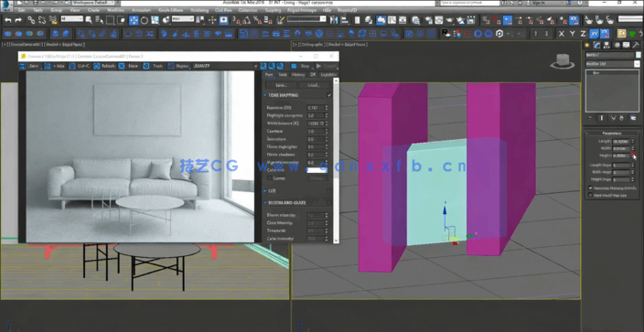Restrict to X axis constraint button

[562, 34]
